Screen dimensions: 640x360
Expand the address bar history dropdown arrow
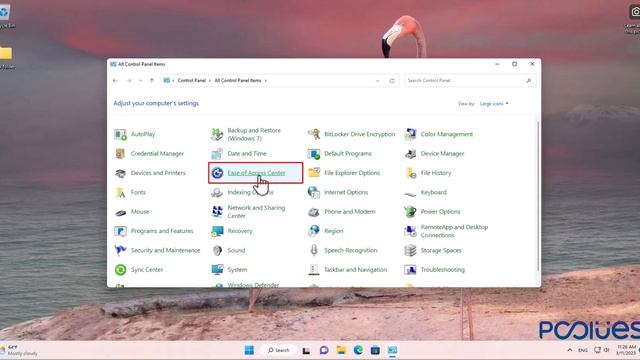click(378, 81)
